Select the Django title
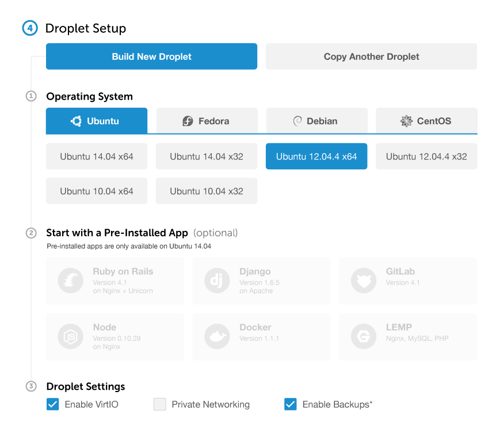The height and width of the screenshot is (433, 504). 255,272
